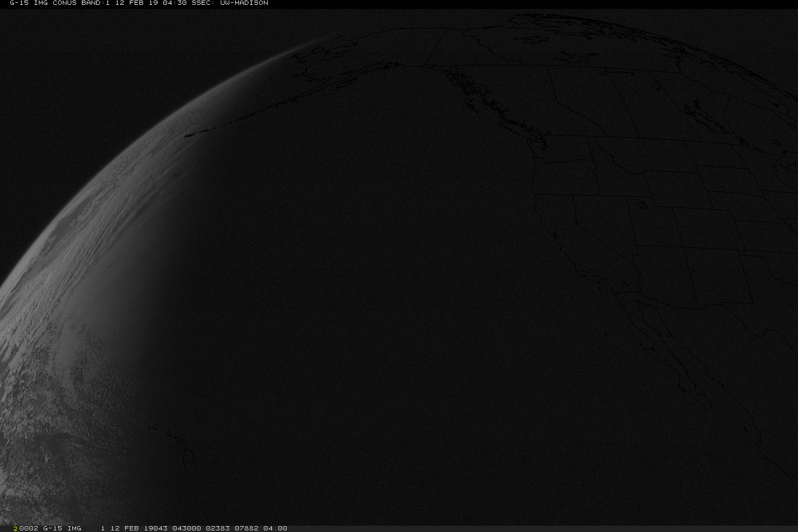Click '043000' time value in status line

[x=187, y=528]
